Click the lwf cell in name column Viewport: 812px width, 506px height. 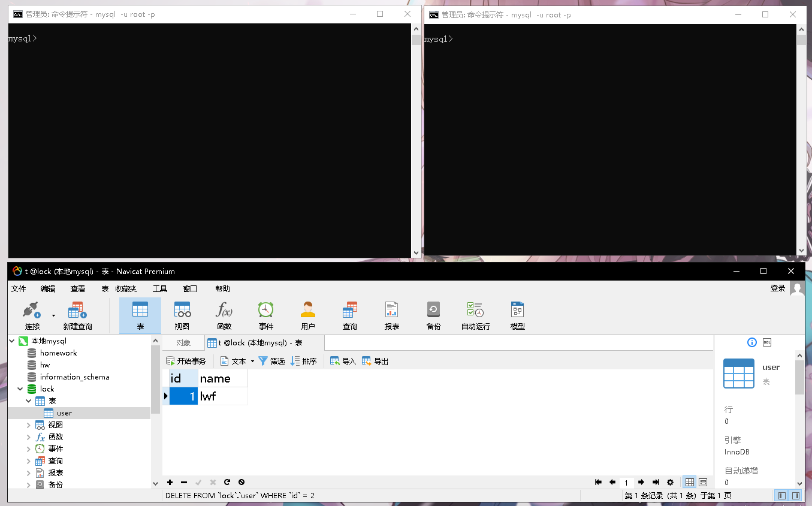point(223,396)
